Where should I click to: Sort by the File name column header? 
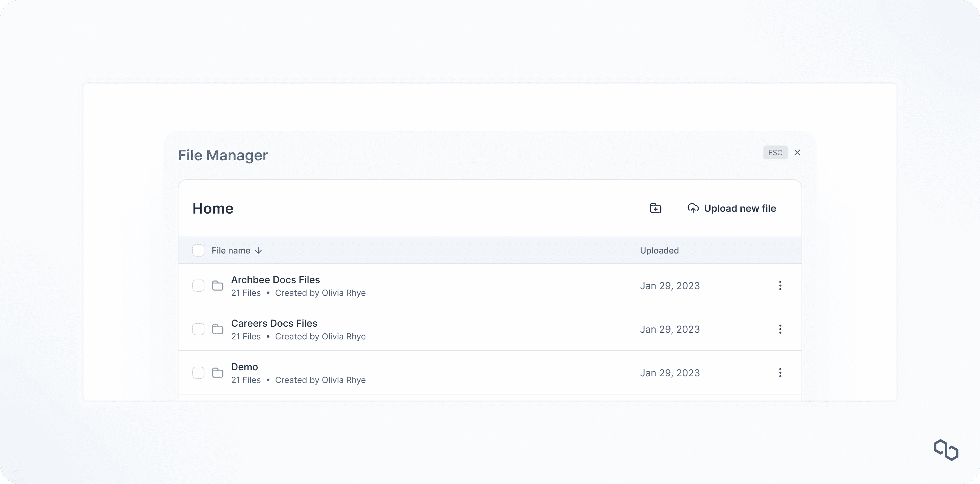pos(230,250)
